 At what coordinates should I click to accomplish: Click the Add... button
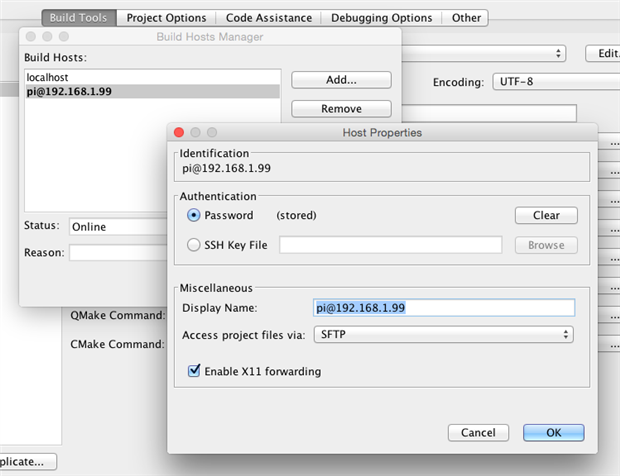point(341,79)
